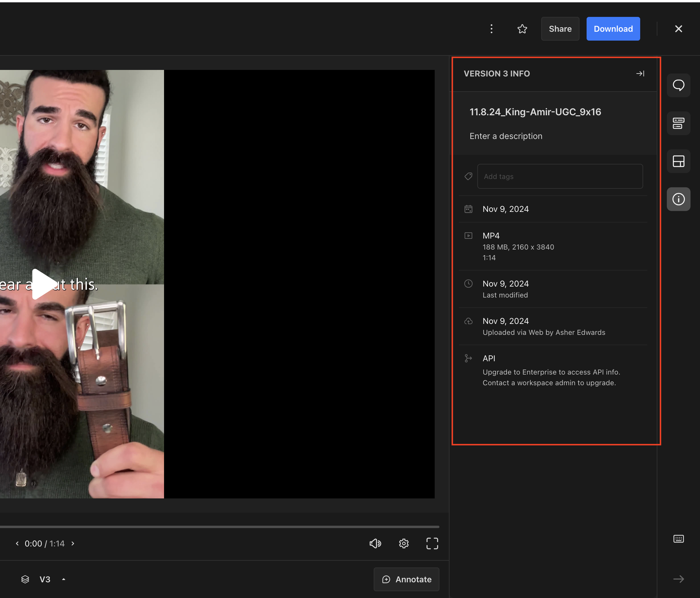The image size is (700, 598).
Task: Star this file as a favorite
Action: 522,29
